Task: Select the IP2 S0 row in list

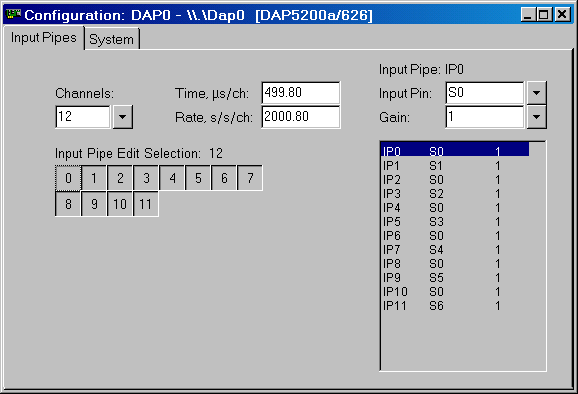Action: (455, 179)
